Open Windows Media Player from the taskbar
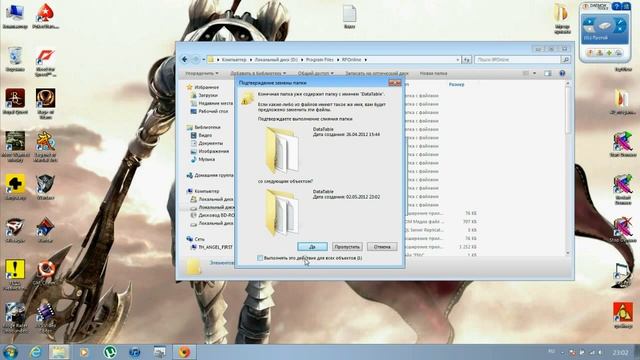640x360 pixels. click(84, 352)
